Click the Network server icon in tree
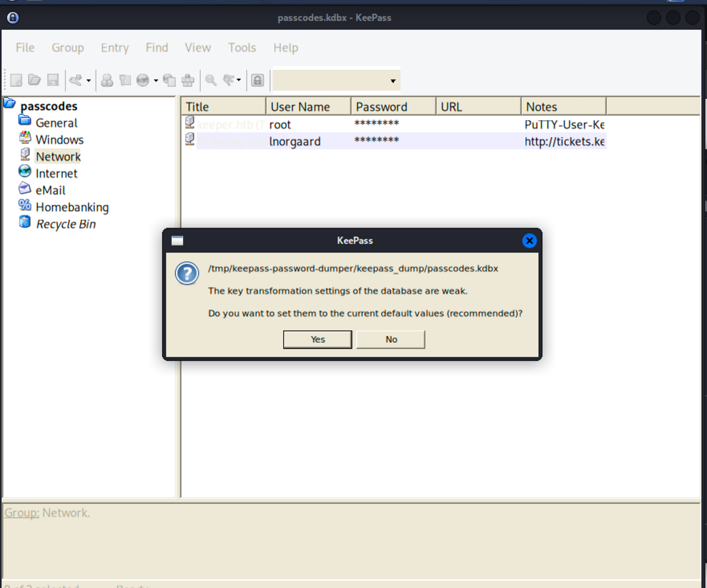The image size is (707, 588). tap(25, 154)
